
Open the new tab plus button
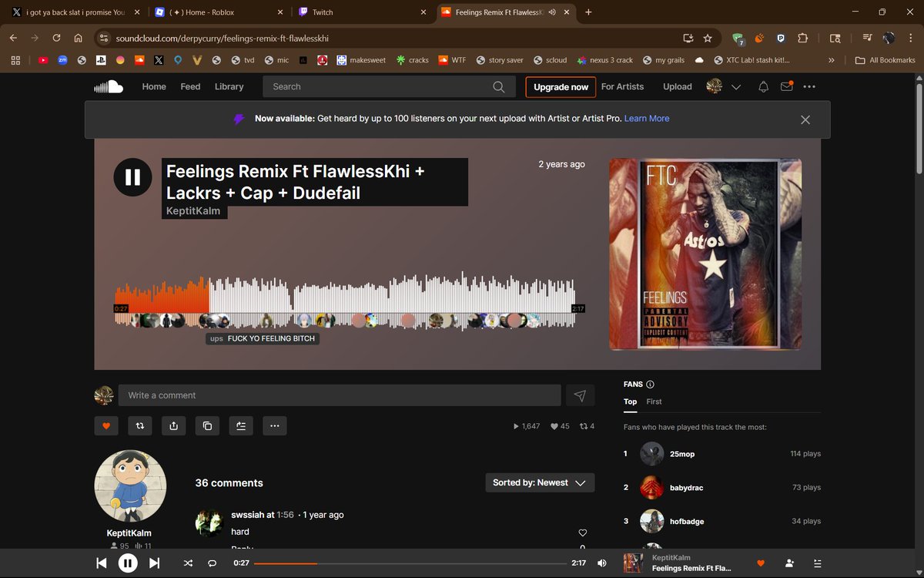click(588, 12)
